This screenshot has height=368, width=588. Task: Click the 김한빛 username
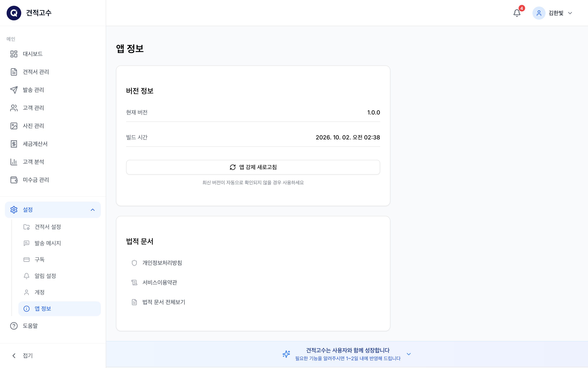point(556,13)
